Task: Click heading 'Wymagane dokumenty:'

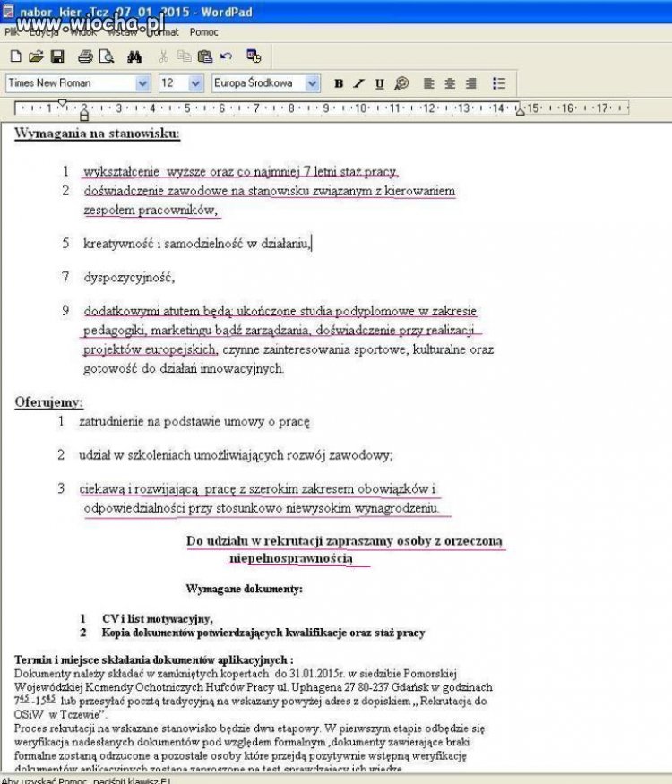Action: pos(244,589)
